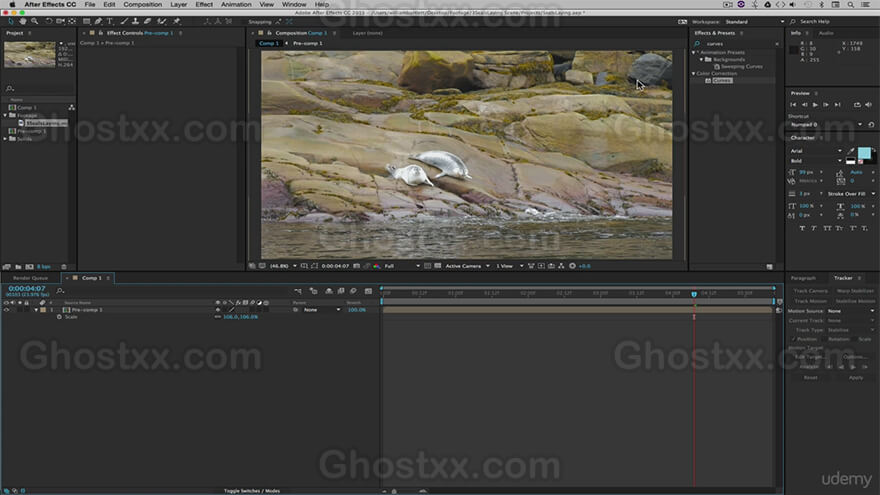
Task: Click the All Caps TT button
Action: (827, 228)
